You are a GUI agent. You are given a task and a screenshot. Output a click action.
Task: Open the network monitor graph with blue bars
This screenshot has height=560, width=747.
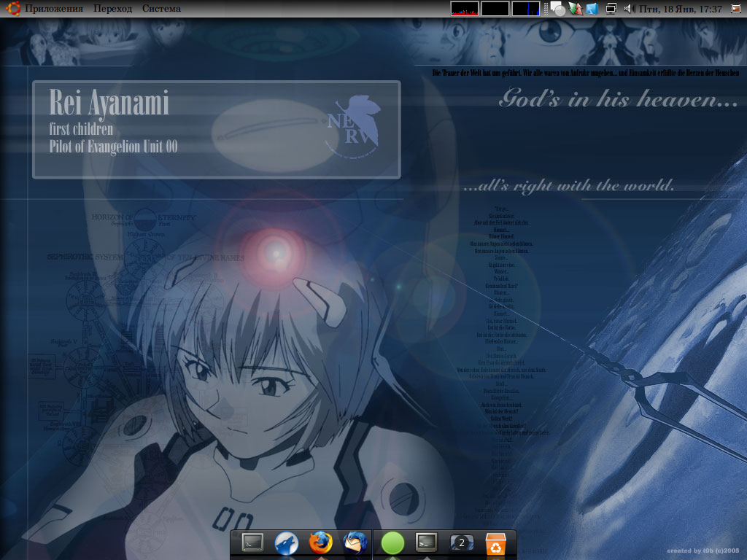[525, 9]
